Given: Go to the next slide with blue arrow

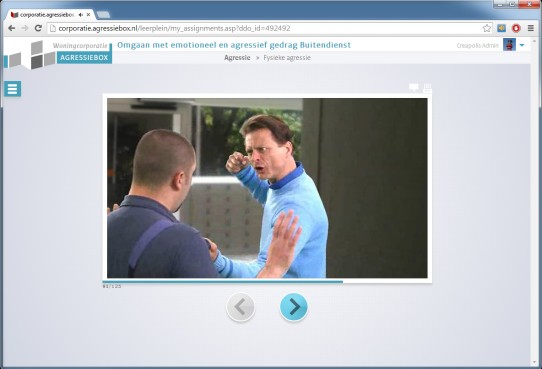Looking at the screenshot, I should tap(294, 307).
